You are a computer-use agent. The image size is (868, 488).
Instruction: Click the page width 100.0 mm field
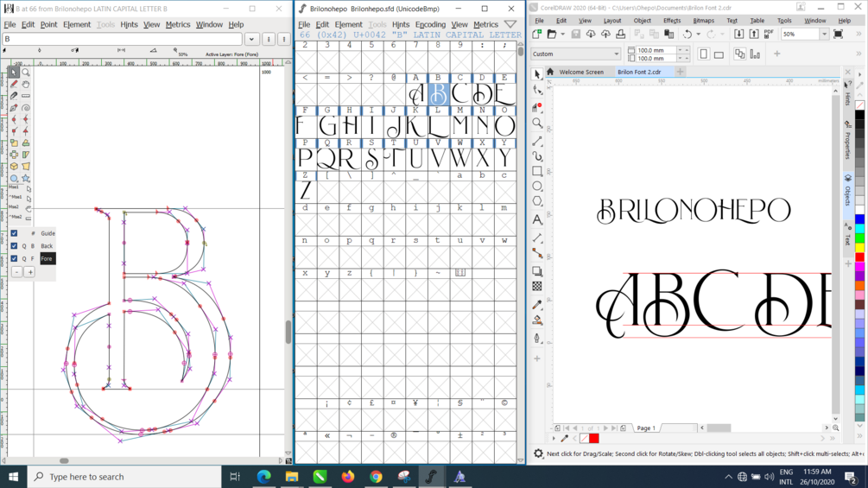click(657, 50)
